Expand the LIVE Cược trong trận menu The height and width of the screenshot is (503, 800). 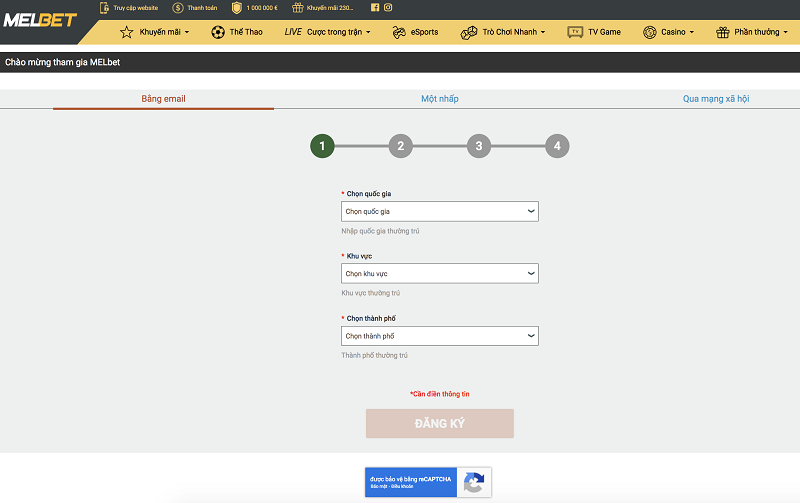point(328,32)
